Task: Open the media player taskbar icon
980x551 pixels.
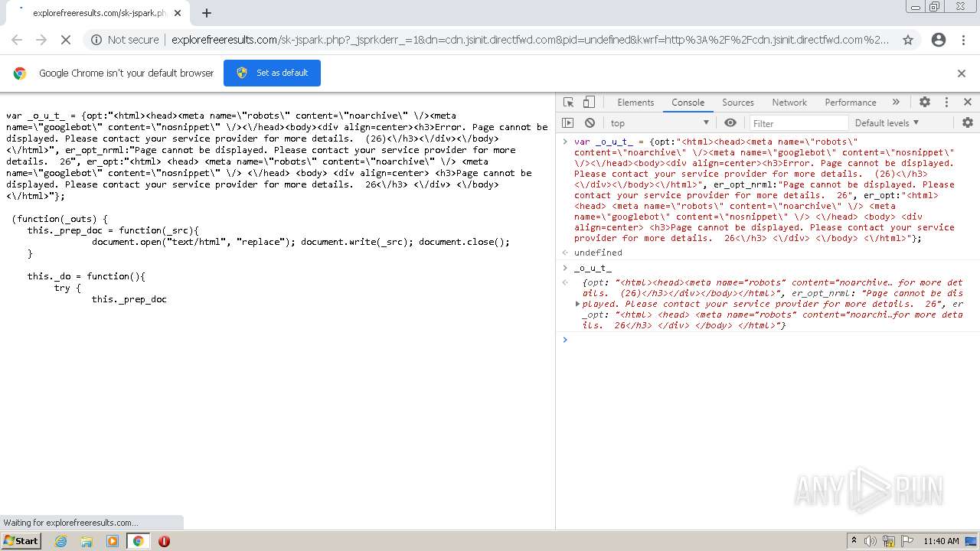Action: (x=113, y=541)
